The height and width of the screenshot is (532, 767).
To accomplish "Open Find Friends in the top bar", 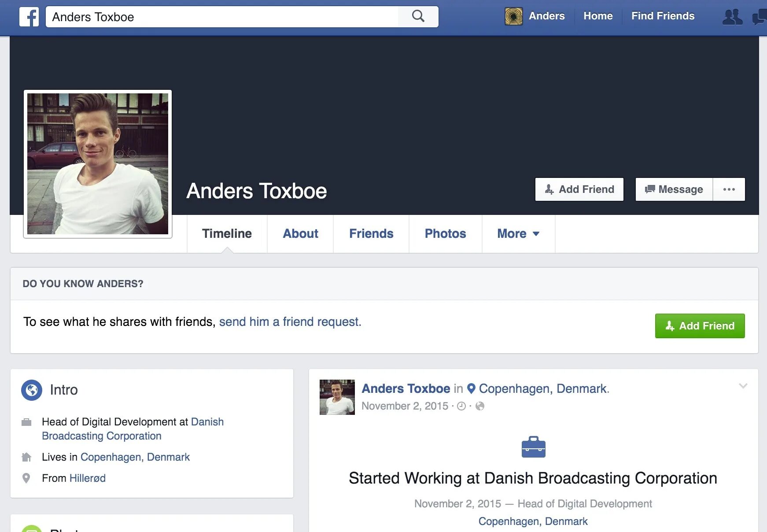I will pos(663,16).
